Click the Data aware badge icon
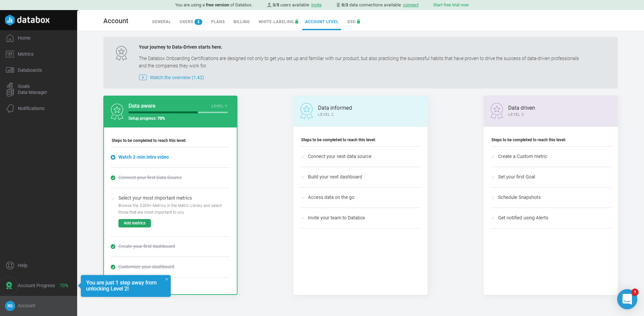 117,112
